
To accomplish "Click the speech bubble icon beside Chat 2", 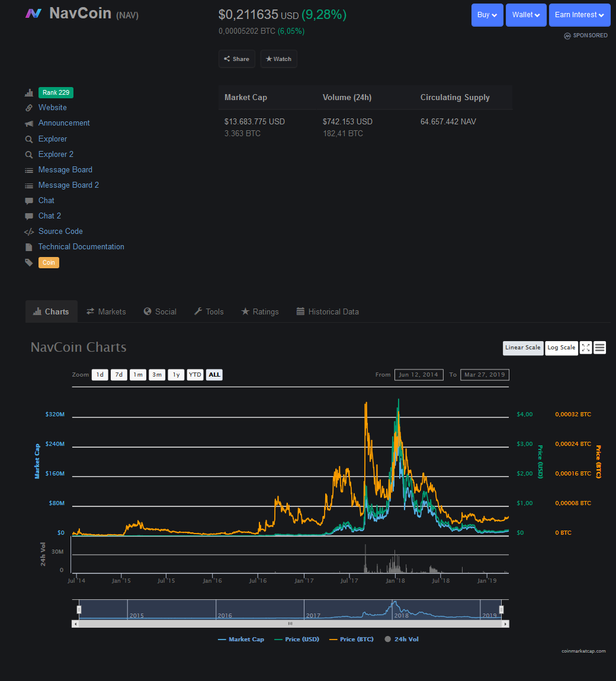I will [x=29, y=216].
